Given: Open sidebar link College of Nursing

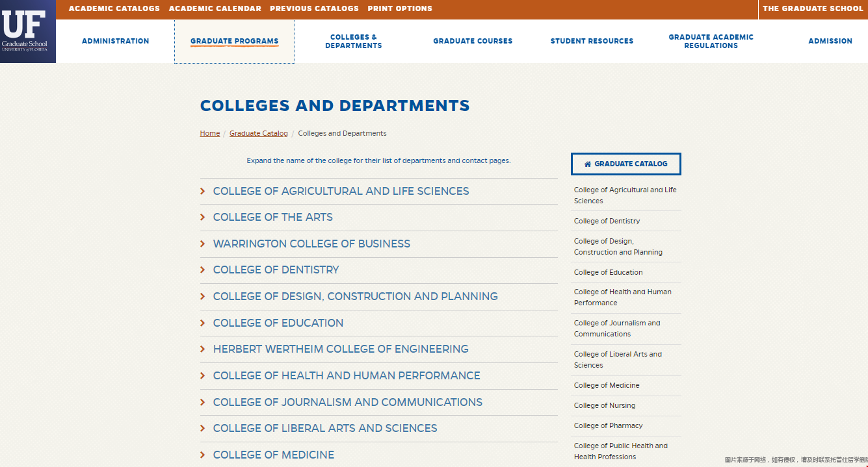Looking at the screenshot, I should pyautogui.click(x=605, y=405).
